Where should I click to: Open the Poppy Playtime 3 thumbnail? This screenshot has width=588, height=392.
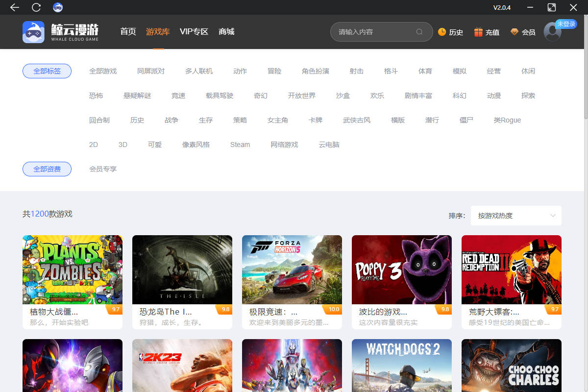coord(402,269)
